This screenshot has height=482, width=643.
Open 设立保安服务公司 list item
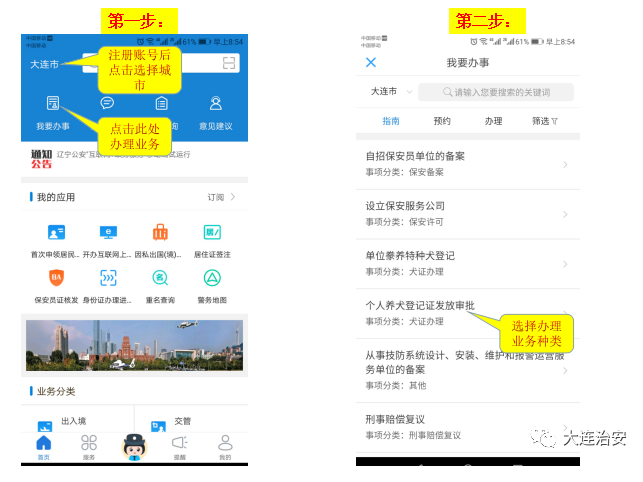coord(466,214)
